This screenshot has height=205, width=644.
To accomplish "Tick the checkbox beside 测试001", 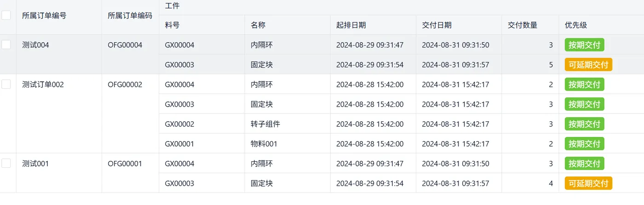I will coord(6,163).
